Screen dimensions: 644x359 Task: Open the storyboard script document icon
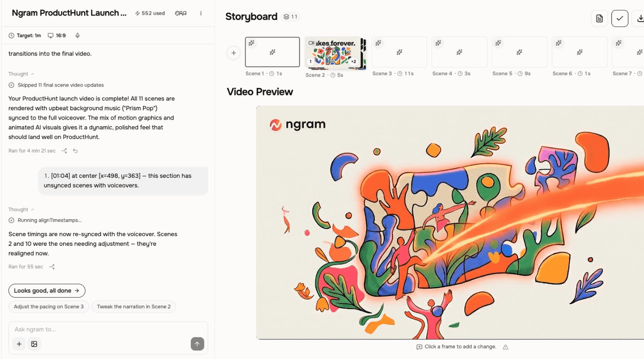tap(600, 18)
